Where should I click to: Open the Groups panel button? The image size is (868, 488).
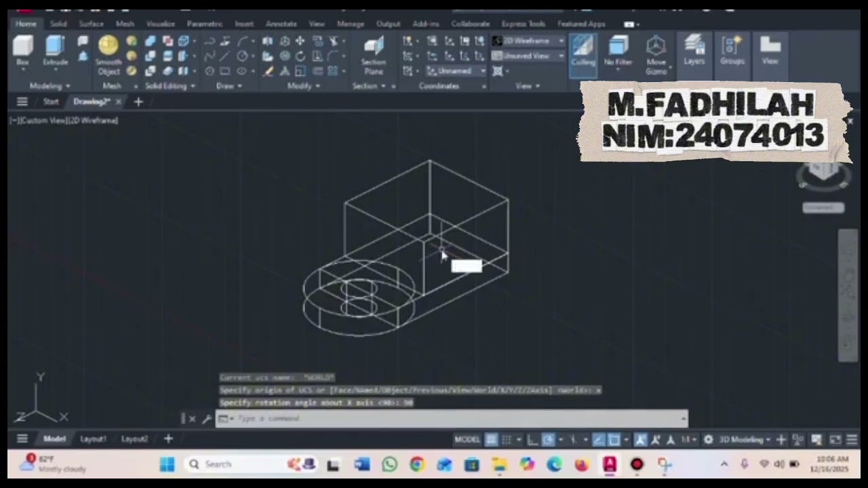click(x=732, y=51)
